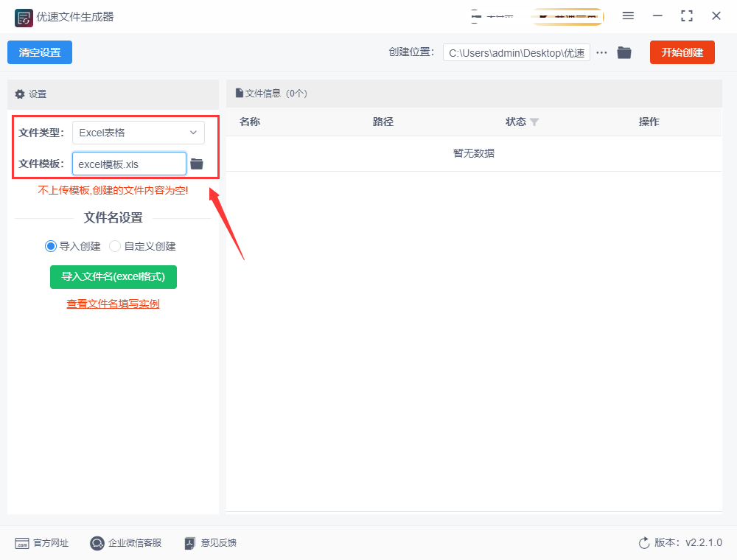Viewport: 737px width, 560px height.
Task: Click 导入文件名(excel格式) green button
Action: tap(113, 276)
